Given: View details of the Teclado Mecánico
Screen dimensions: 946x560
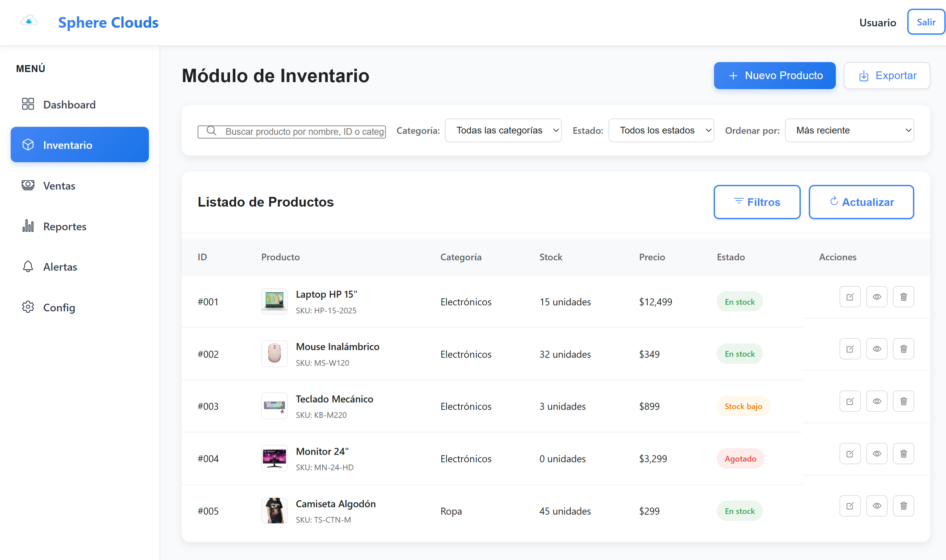Looking at the screenshot, I should coord(877,401).
